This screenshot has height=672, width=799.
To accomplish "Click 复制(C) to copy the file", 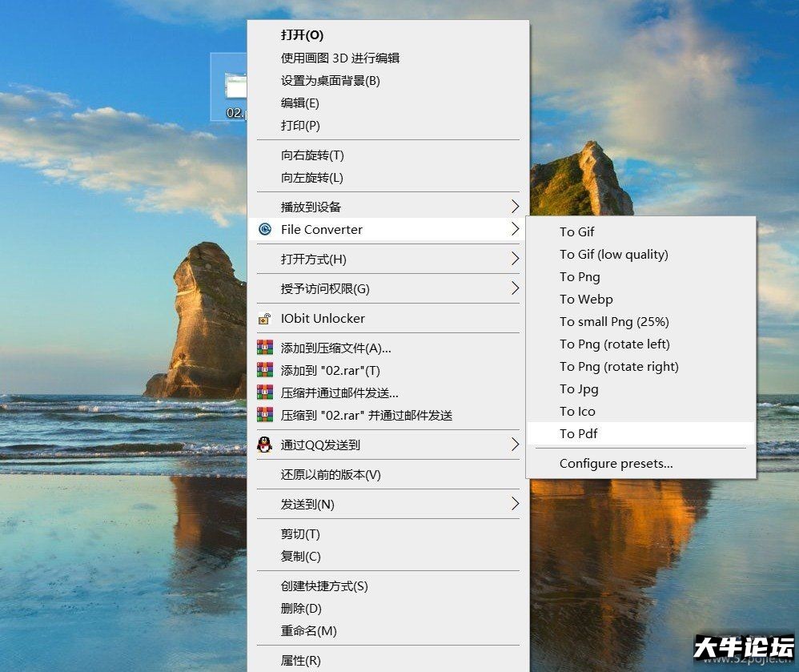I will (388, 556).
